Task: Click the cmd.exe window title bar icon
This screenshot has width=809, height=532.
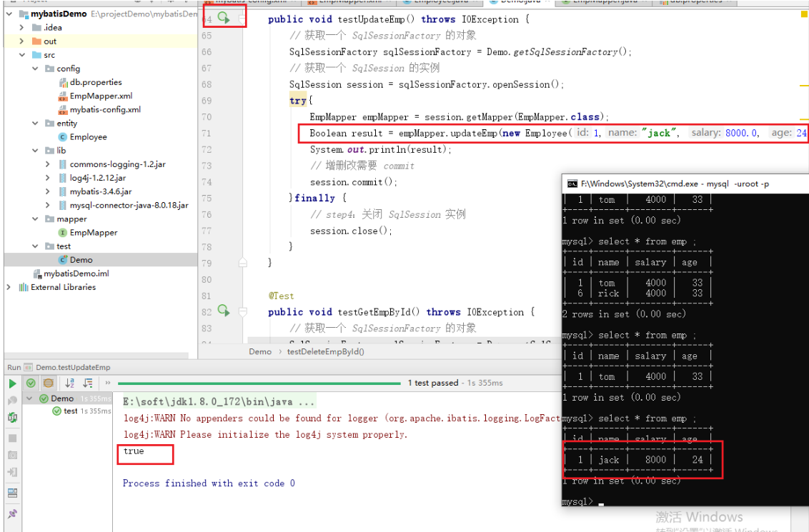Action: (572, 184)
